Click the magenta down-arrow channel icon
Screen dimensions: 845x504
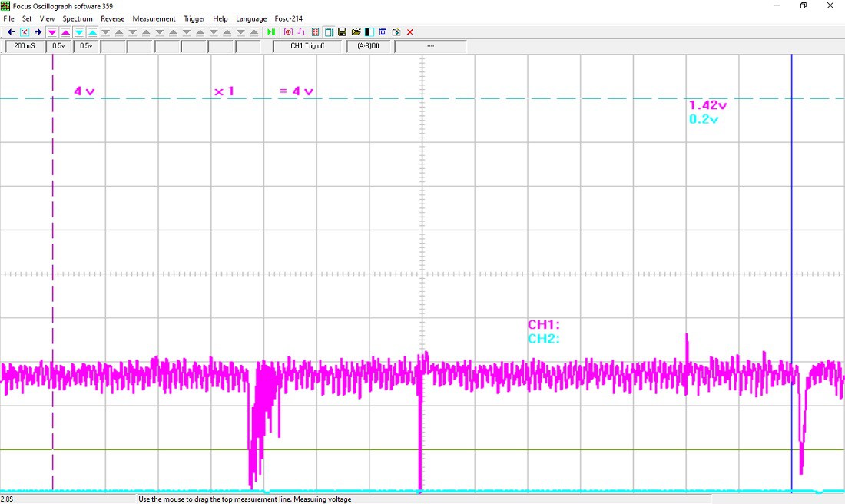[52, 32]
